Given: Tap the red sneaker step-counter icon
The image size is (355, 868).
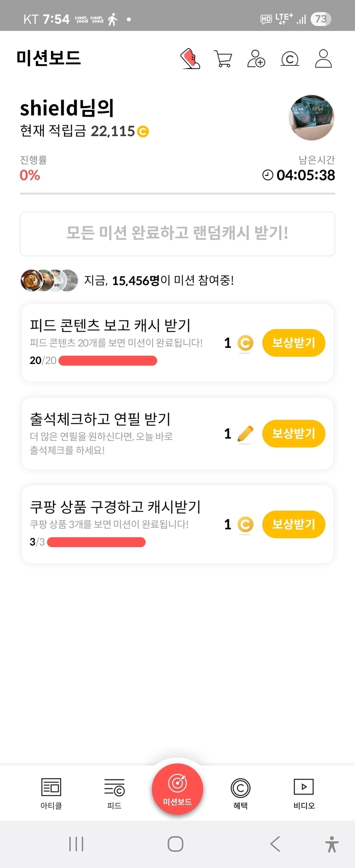Looking at the screenshot, I should coord(190,59).
